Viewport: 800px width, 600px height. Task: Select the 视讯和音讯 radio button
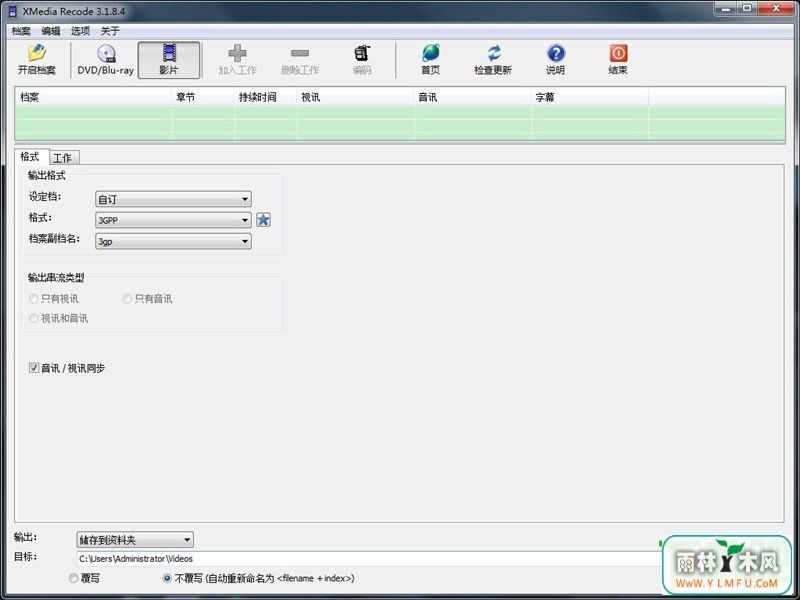click(34, 318)
